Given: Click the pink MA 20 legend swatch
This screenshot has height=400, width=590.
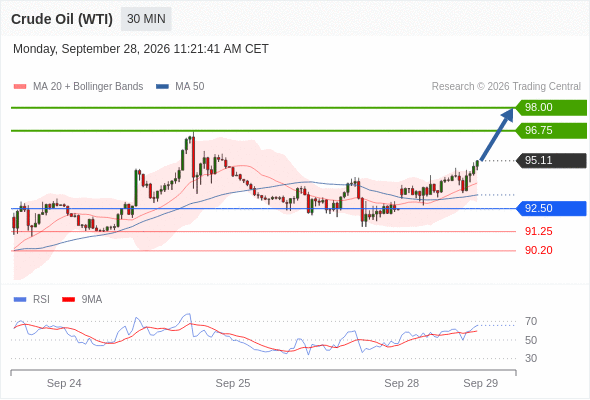Looking at the screenshot, I should coord(20,87).
